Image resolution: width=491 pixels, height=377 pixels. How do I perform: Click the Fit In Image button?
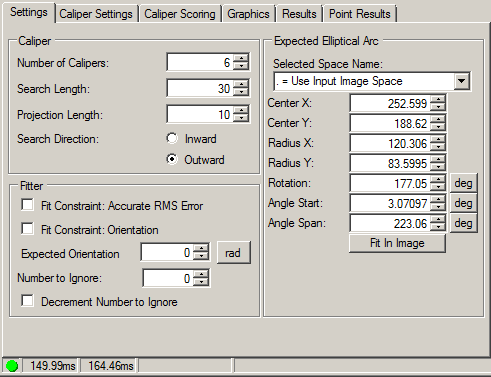pyautogui.click(x=397, y=243)
